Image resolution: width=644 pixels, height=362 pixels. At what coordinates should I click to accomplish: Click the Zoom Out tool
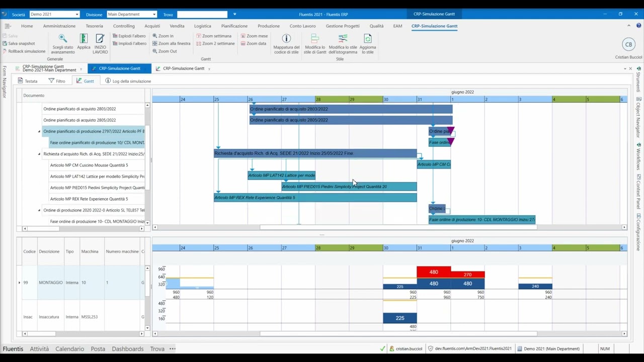click(165, 51)
